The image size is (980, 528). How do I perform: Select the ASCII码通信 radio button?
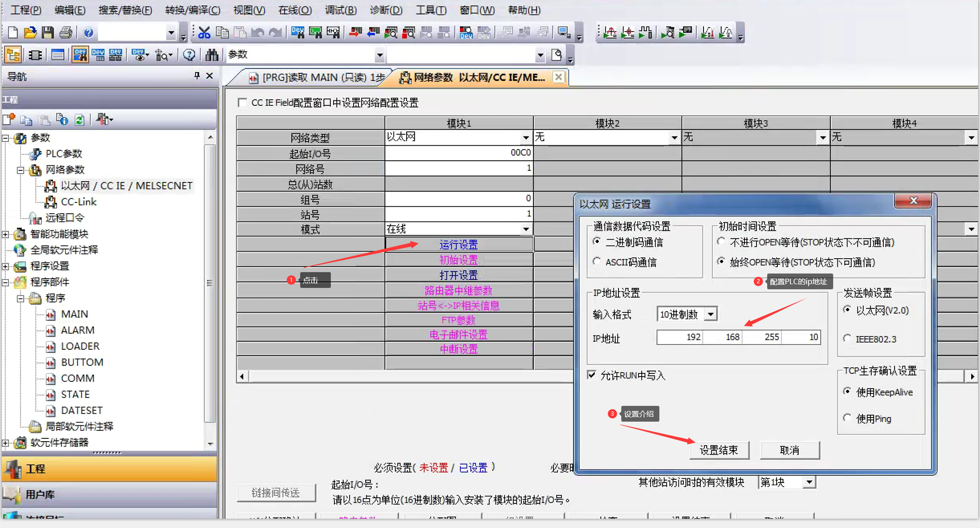(597, 261)
